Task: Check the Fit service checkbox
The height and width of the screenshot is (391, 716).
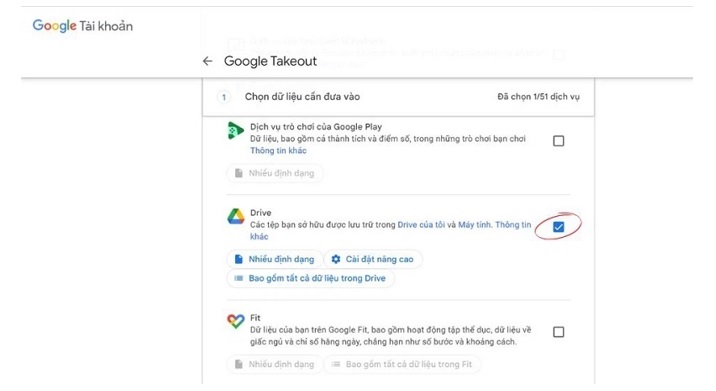Action: click(558, 332)
